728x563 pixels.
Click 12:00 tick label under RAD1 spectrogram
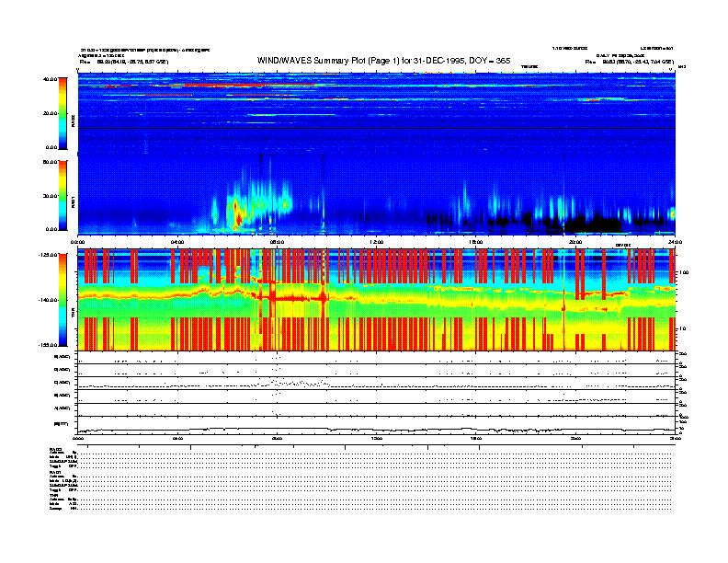[x=377, y=242]
